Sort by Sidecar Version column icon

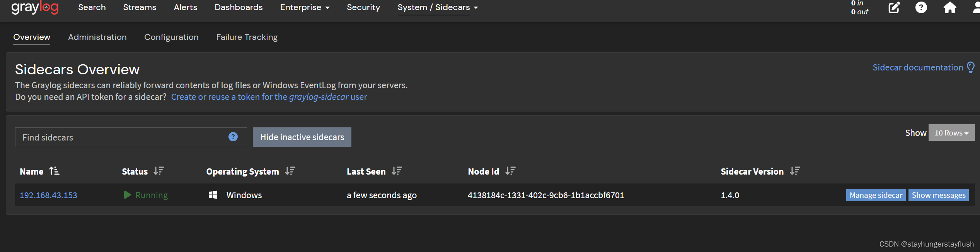click(795, 171)
